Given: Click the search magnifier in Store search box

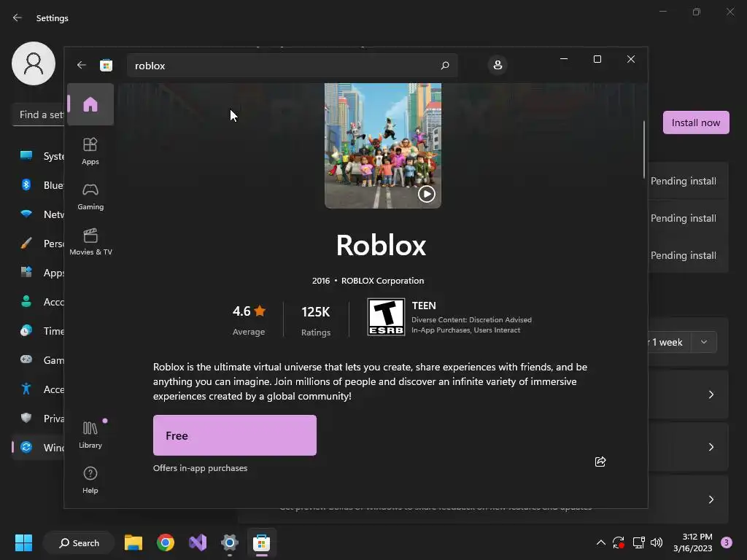Looking at the screenshot, I should 445,65.
